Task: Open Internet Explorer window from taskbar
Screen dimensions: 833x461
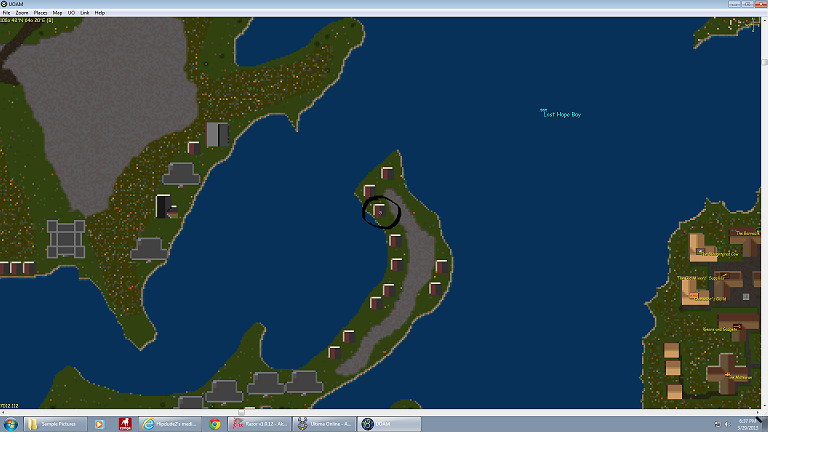Action: 171,424
